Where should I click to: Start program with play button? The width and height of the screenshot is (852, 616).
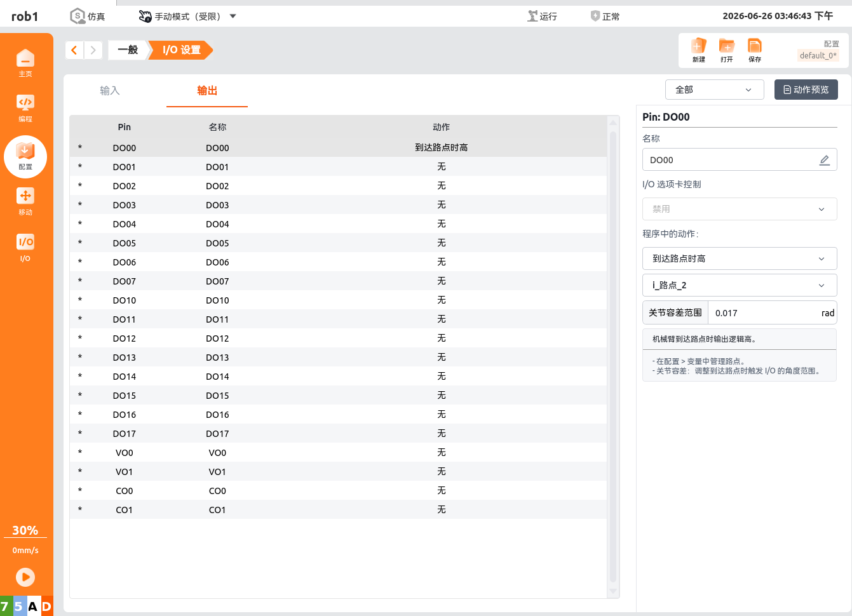25,577
